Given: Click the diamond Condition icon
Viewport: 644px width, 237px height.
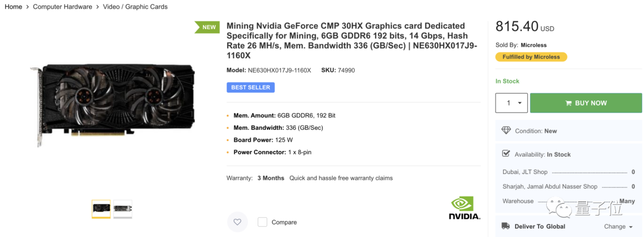Looking at the screenshot, I should (x=506, y=131).
